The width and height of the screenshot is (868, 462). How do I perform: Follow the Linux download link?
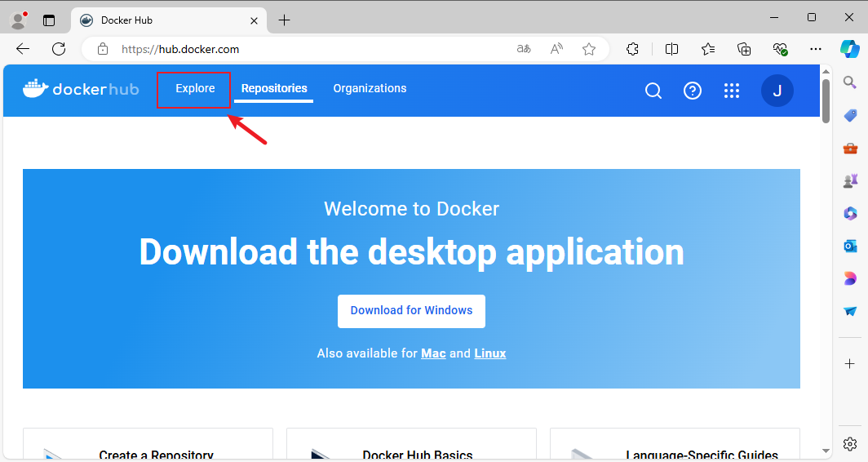click(489, 353)
